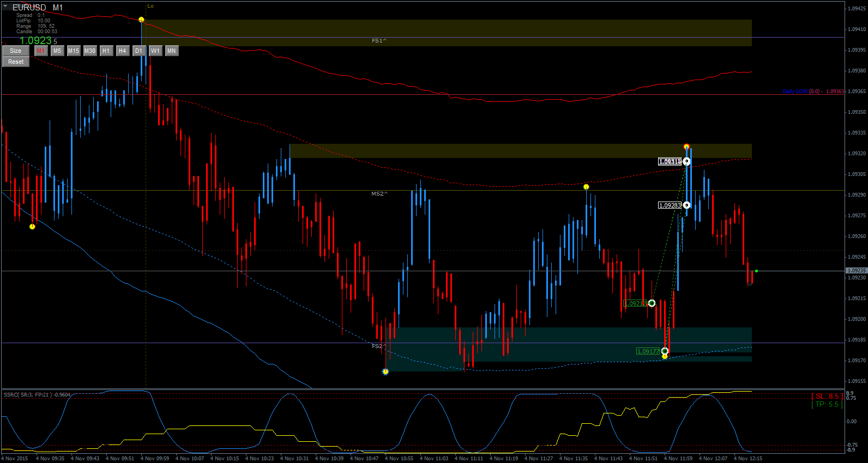Click the SSRC indicator label

pyautogui.click(x=37, y=394)
